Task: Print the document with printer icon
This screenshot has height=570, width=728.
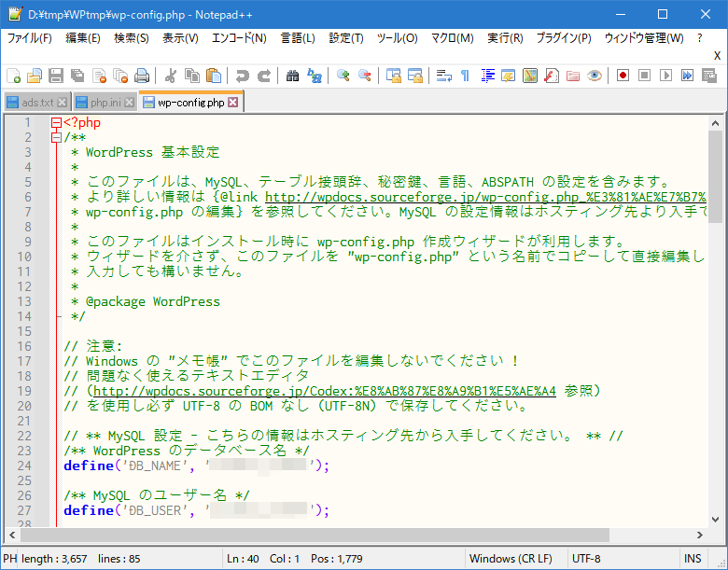Action: pyautogui.click(x=142, y=76)
